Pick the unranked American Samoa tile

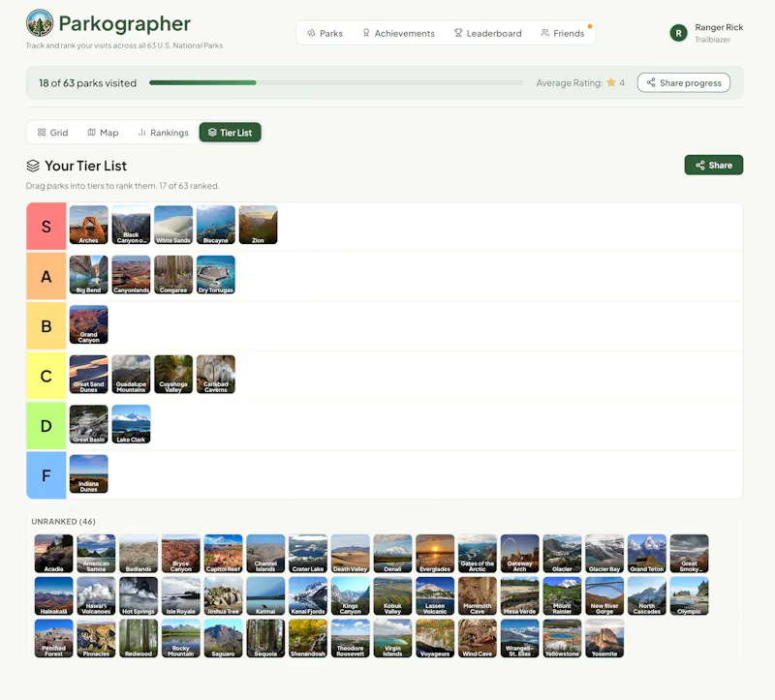pyautogui.click(x=96, y=554)
